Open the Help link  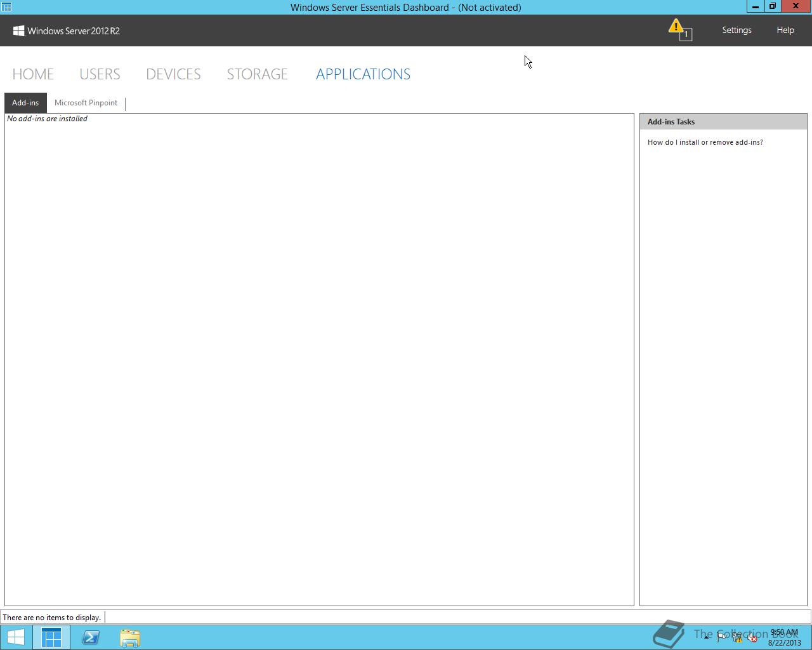pos(785,30)
